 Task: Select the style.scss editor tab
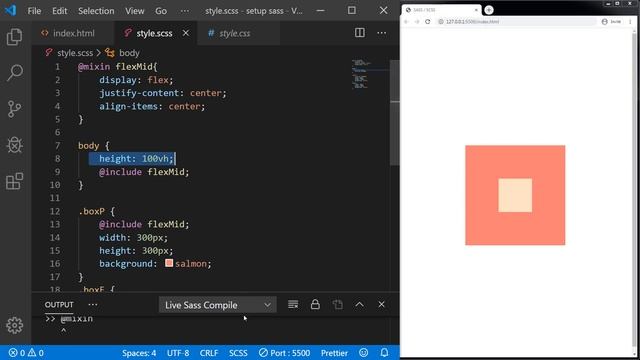[x=154, y=33]
